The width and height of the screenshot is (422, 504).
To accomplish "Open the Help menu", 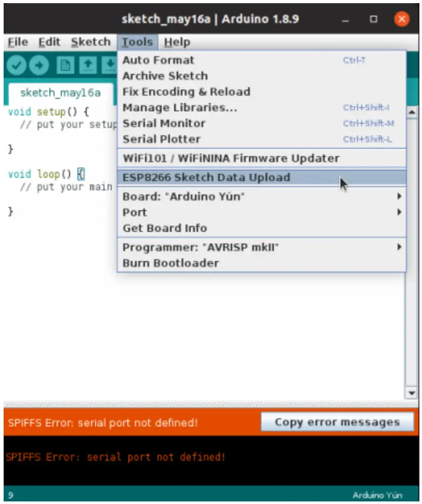I will point(177,42).
